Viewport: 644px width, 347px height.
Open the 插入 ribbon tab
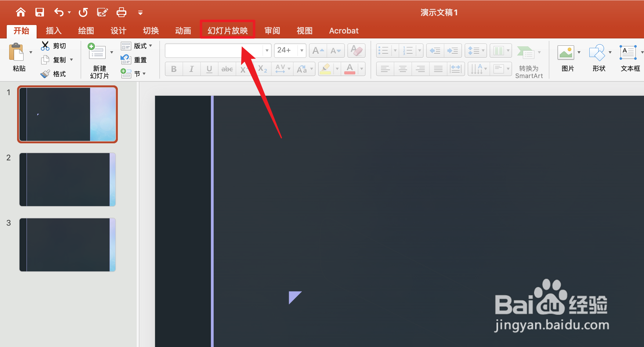coord(54,30)
